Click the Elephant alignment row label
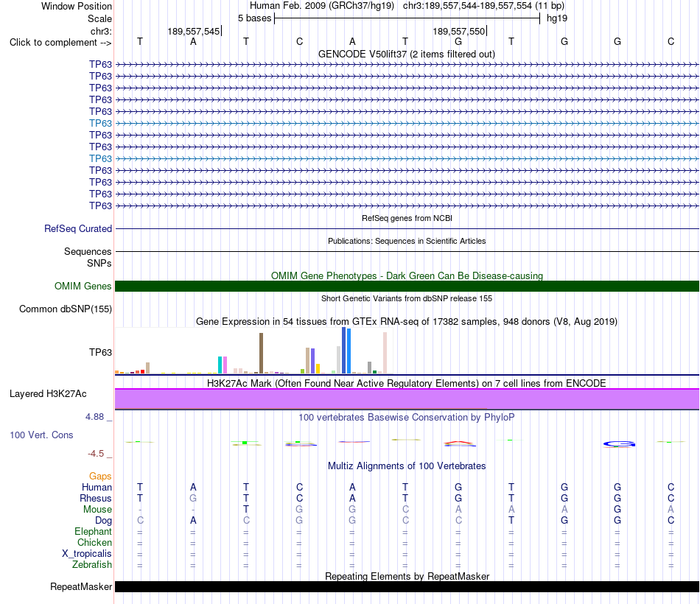Image resolution: width=700 pixels, height=604 pixels. 93,531
